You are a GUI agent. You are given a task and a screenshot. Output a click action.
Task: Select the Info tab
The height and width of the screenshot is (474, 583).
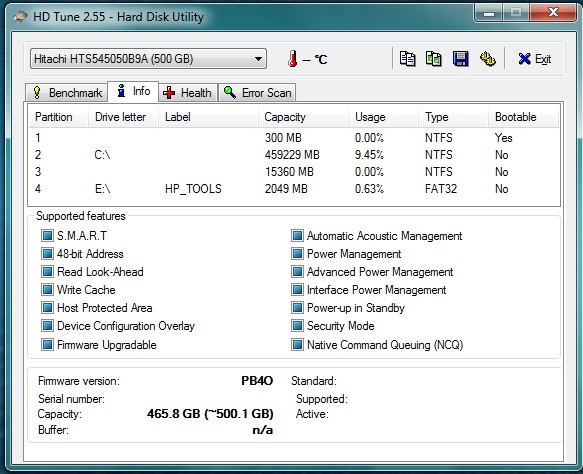(133, 91)
